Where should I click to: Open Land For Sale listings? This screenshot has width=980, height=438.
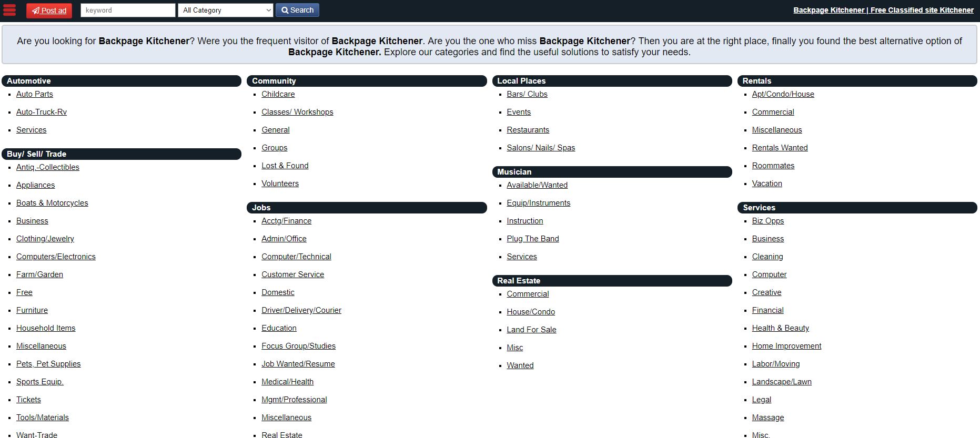tap(531, 330)
